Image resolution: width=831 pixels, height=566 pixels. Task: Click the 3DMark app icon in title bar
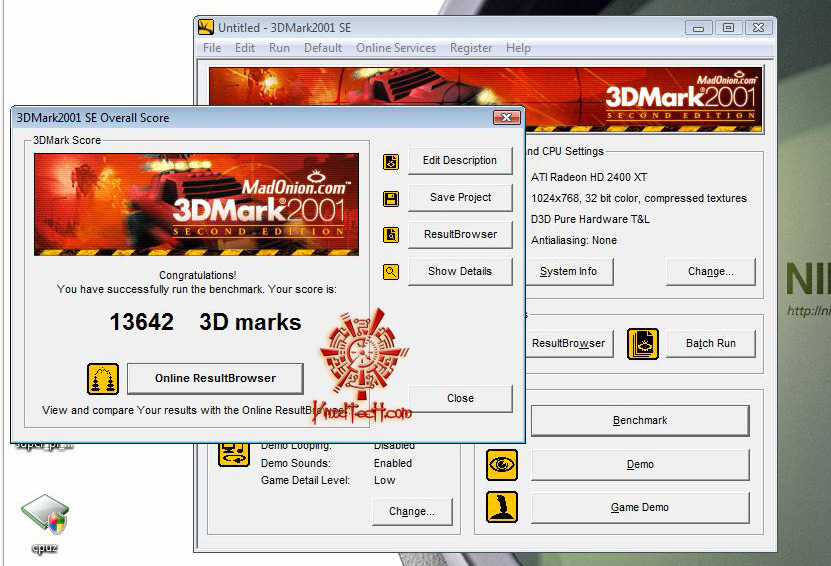pos(206,27)
